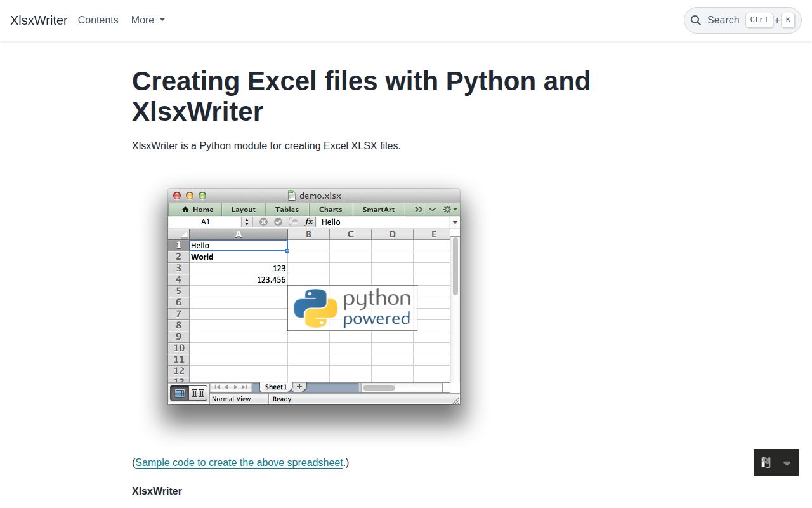
Task: Click the "XlsxWriter is a Python module" sentence
Action: pos(266,145)
